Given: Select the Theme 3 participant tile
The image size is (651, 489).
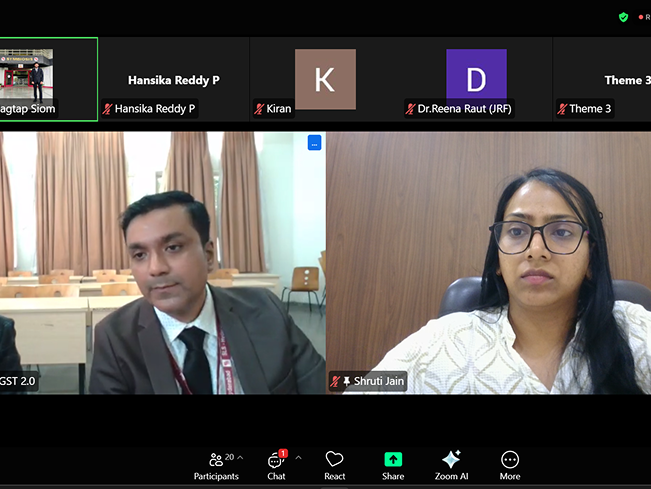Looking at the screenshot, I should click(x=602, y=79).
